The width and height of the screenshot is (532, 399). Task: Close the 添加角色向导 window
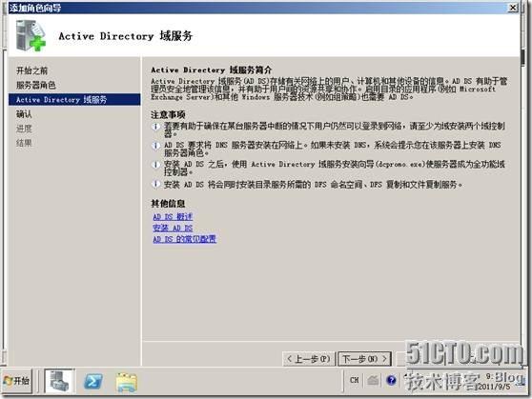[x=513, y=8]
